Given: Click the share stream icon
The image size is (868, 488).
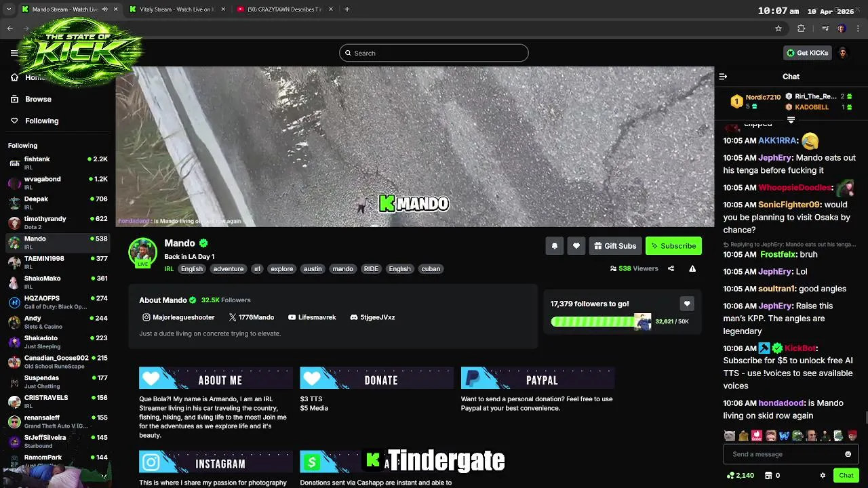Looking at the screenshot, I should pyautogui.click(x=671, y=268).
